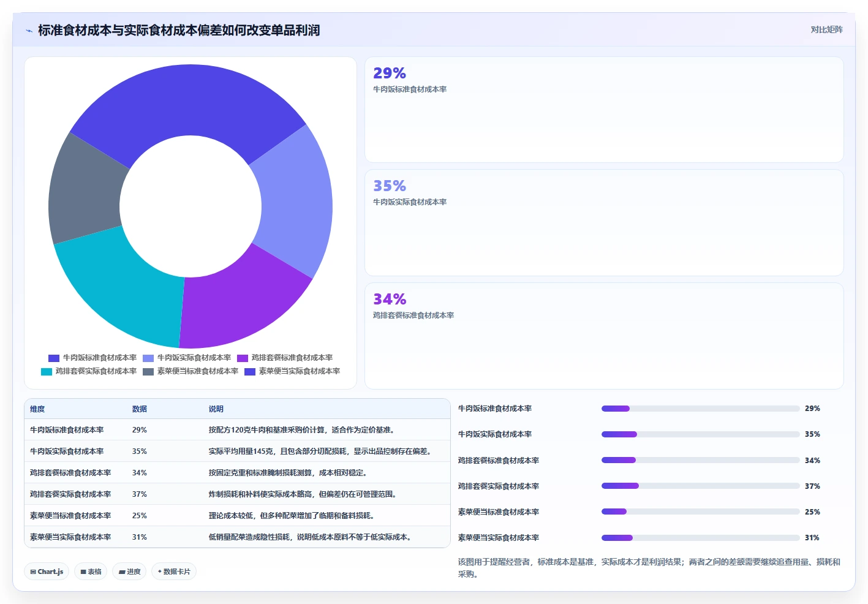Click the description starting 理论成本较低
Screen dimensions: 868x604
[292, 516]
